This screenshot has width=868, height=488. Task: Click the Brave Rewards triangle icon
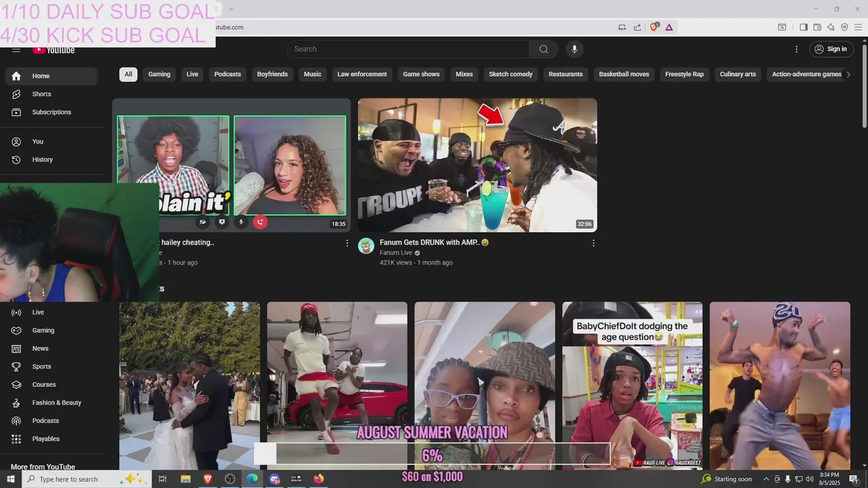(x=669, y=27)
